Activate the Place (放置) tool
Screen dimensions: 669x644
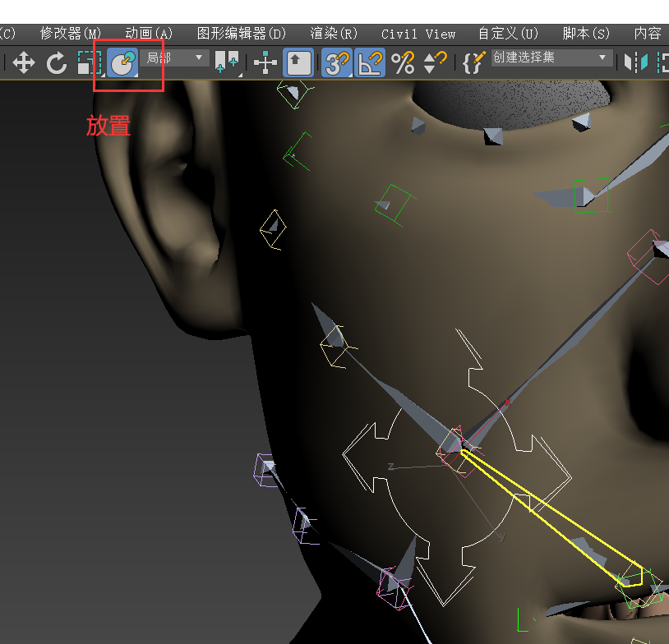[x=122, y=62]
